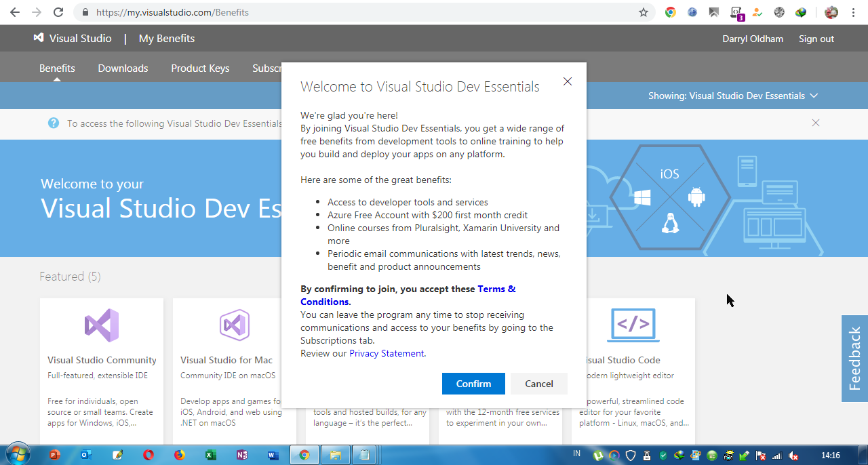
Task: Click the gray chevron extension icon
Action: point(714,12)
